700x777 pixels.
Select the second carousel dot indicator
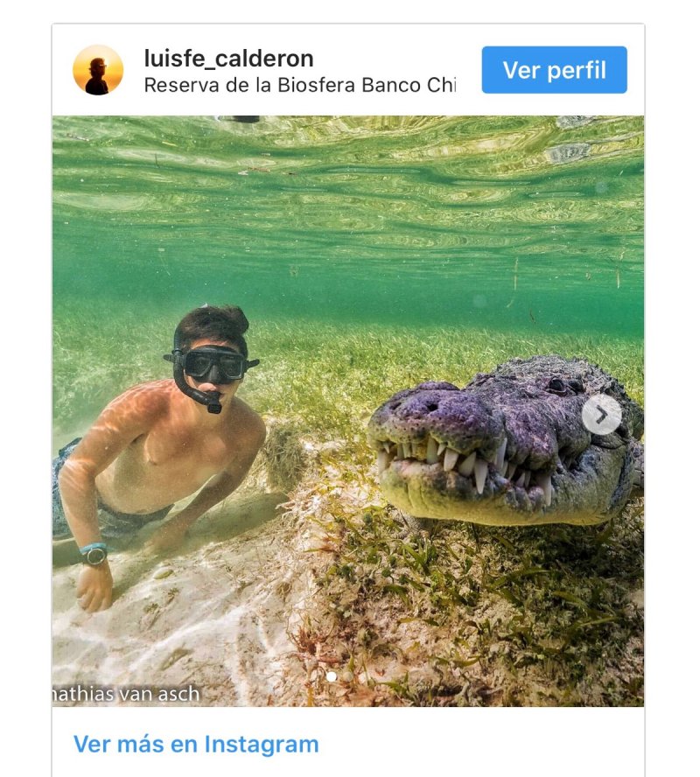pos(347,676)
